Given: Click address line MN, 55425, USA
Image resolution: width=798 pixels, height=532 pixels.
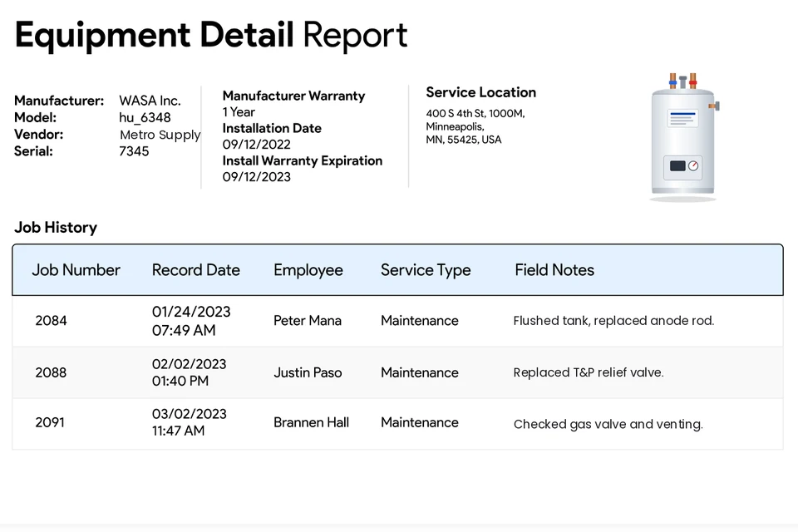Looking at the screenshot, I should pos(464,140).
